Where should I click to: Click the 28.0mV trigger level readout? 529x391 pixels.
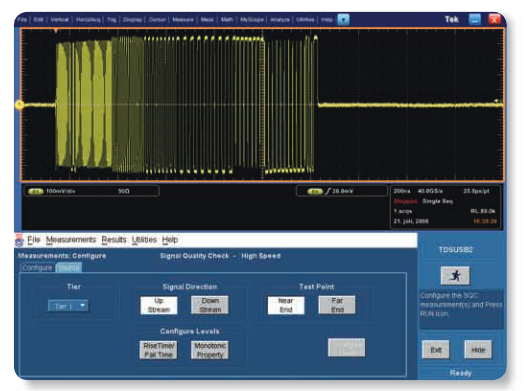pos(342,191)
